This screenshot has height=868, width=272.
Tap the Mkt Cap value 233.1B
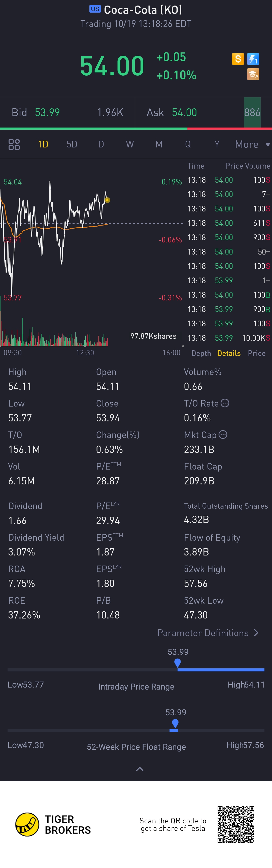pyautogui.click(x=199, y=449)
